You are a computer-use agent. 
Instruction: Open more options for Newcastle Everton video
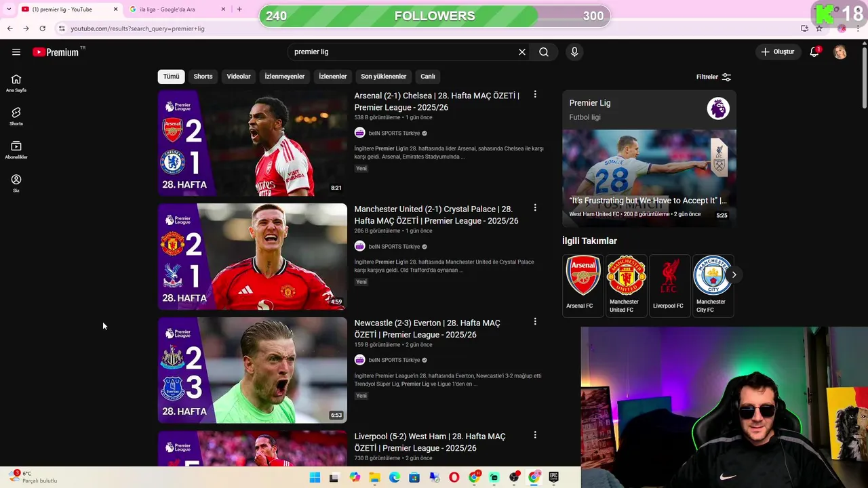535,321
